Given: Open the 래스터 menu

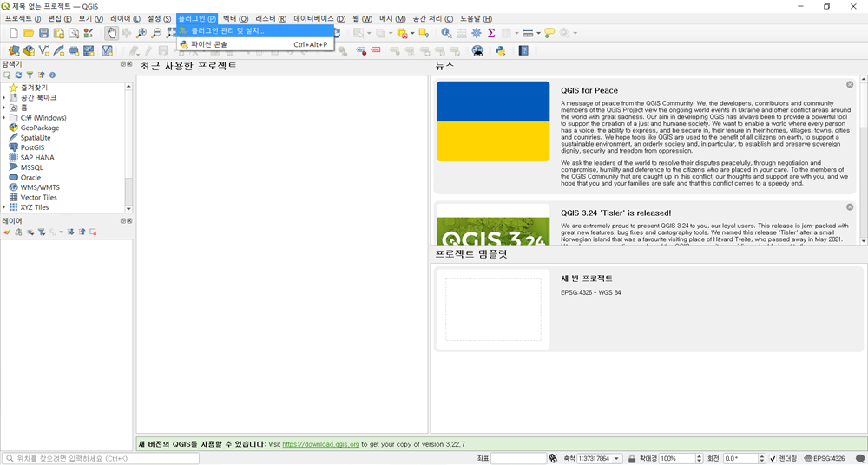Looking at the screenshot, I should [271, 19].
